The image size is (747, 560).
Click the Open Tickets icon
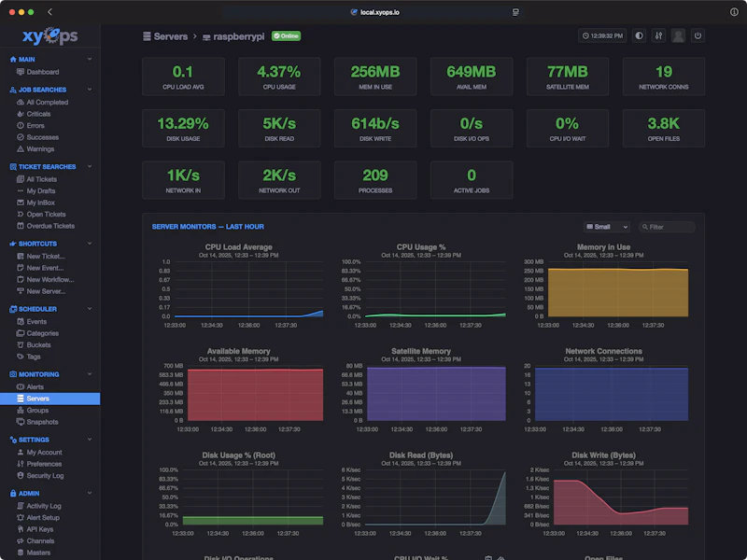[20, 215]
